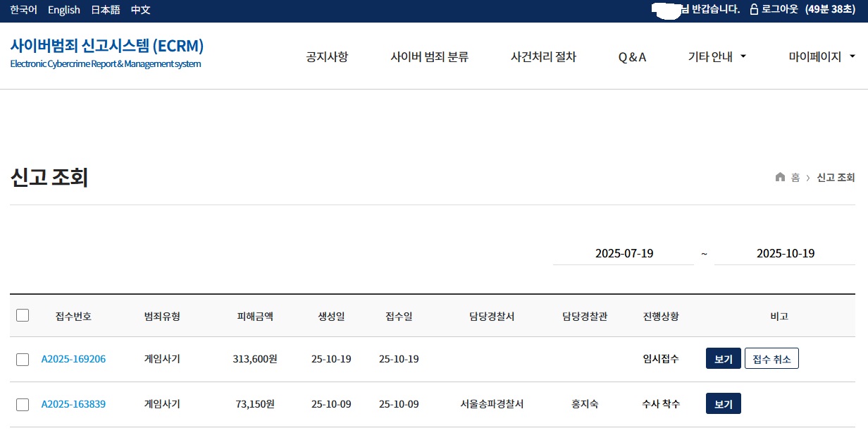View details of report A2025-163839
Screen dimensions: 868x433
pyautogui.click(x=723, y=404)
